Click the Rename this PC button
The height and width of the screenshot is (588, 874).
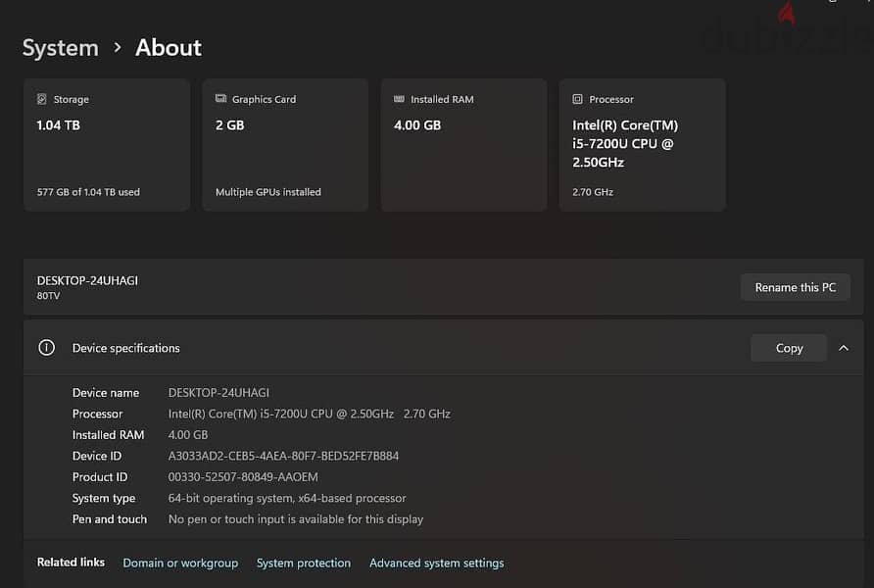pos(796,287)
